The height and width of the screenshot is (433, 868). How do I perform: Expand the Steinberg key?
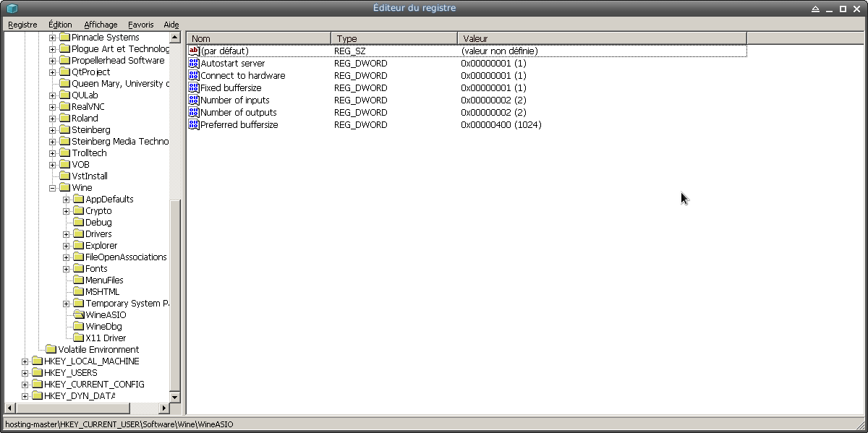click(53, 130)
